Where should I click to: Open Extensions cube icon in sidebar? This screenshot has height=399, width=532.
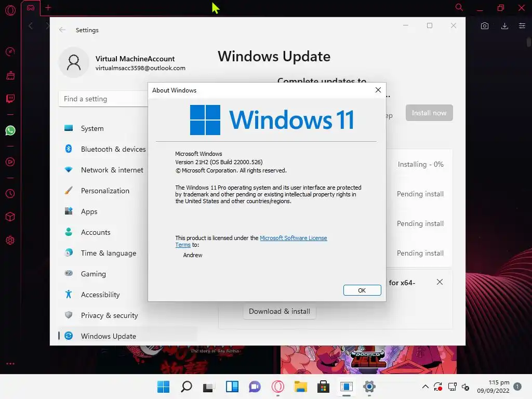[10, 217]
